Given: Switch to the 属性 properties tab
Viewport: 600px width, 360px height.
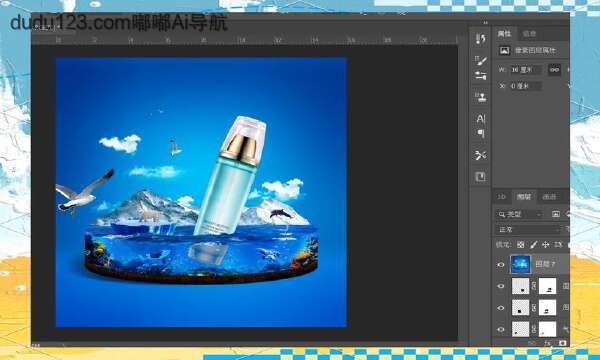Looking at the screenshot, I should click(x=504, y=34).
